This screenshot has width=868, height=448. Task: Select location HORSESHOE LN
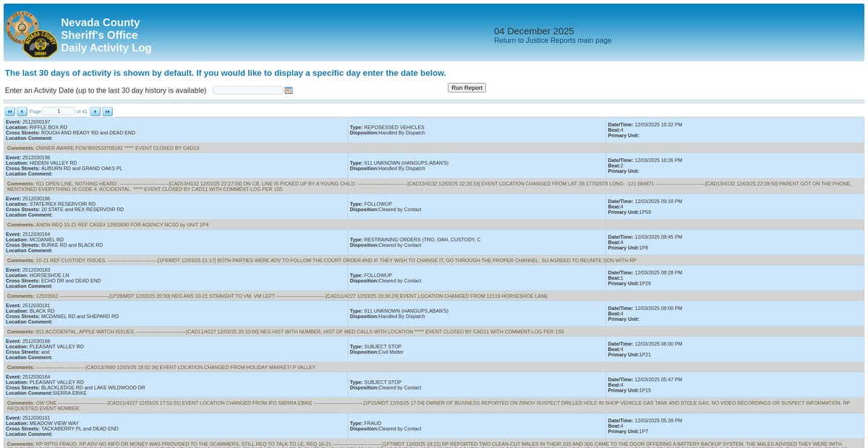[x=49, y=275]
